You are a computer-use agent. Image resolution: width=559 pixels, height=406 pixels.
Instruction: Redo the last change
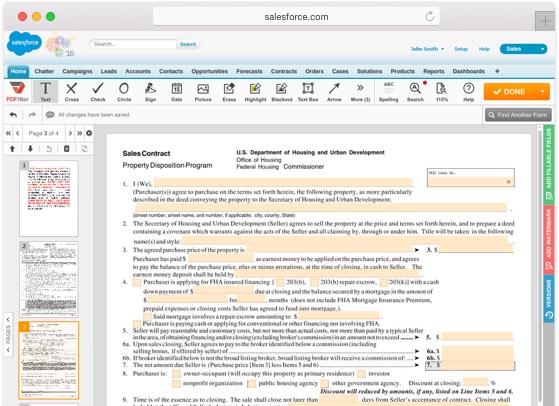pyautogui.click(x=32, y=115)
